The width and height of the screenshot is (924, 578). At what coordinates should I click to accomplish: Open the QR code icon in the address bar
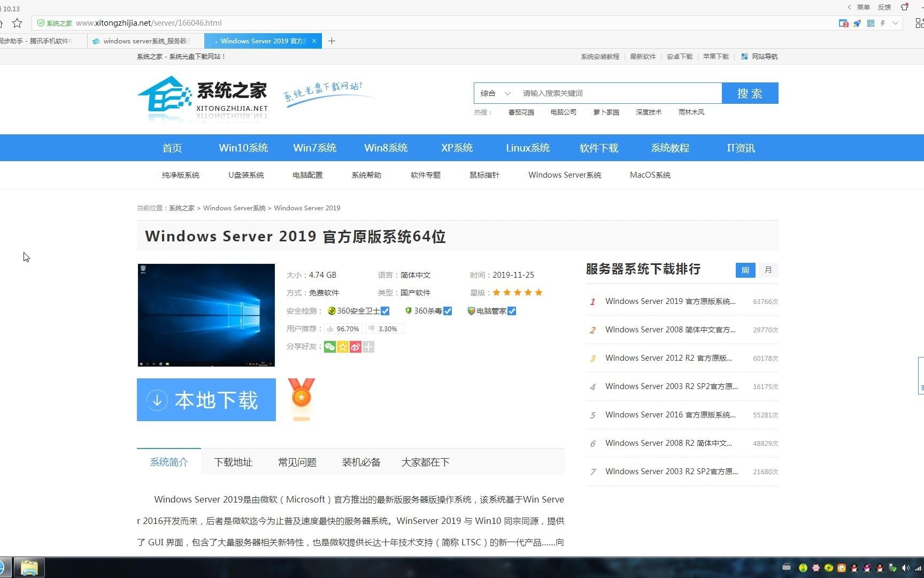[871, 23]
